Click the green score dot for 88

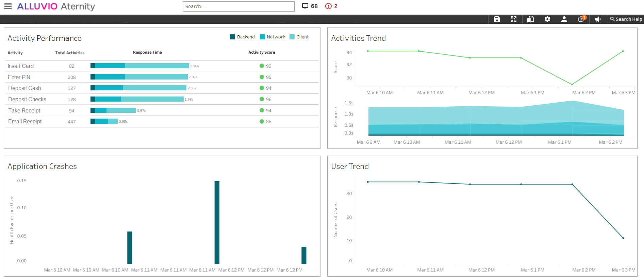pyautogui.click(x=262, y=121)
